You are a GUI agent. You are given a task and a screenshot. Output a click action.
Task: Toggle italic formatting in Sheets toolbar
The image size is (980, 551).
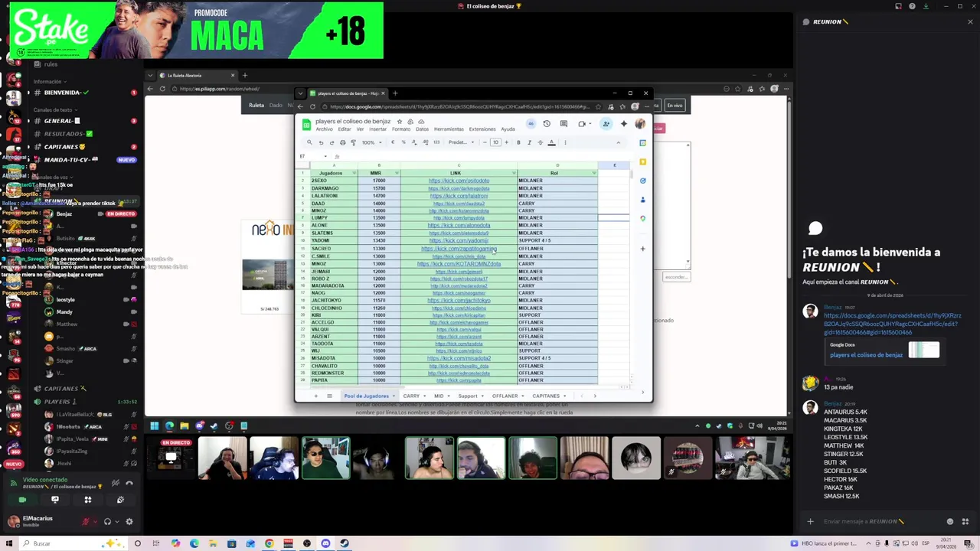click(x=529, y=142)
